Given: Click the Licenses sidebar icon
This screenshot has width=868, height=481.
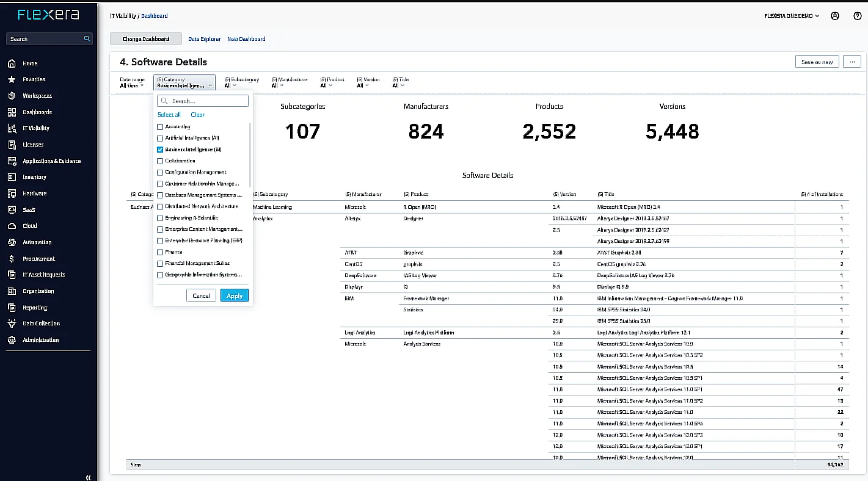Looking at the screenshot, I should pos(11,145).
